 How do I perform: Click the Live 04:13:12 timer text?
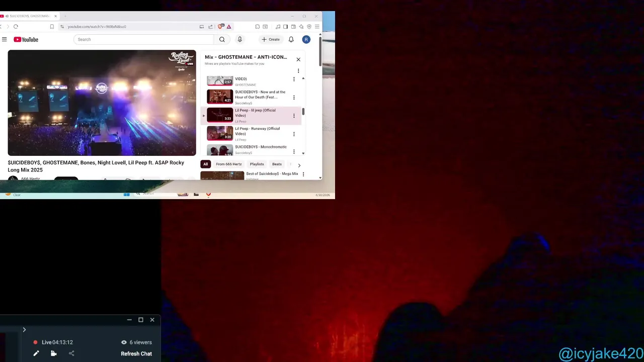point(57,342)
